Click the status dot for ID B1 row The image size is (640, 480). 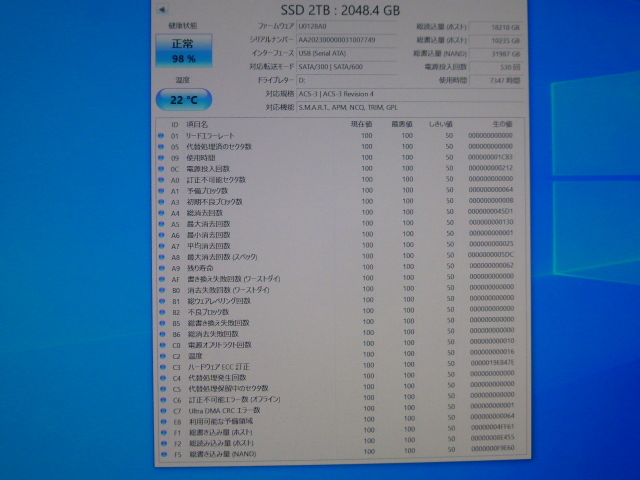pos(162,301)
